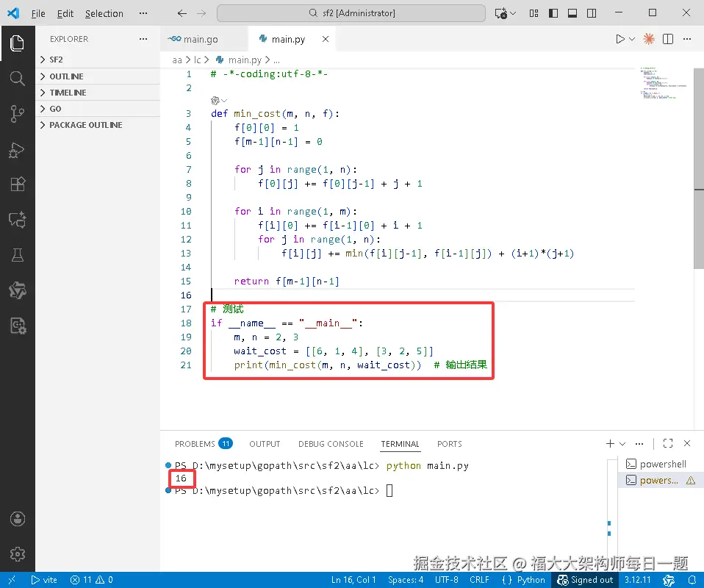This screenshot has height=588, width=704.
Task: Expand the TIMELINE section
Action: coord(98,93)
